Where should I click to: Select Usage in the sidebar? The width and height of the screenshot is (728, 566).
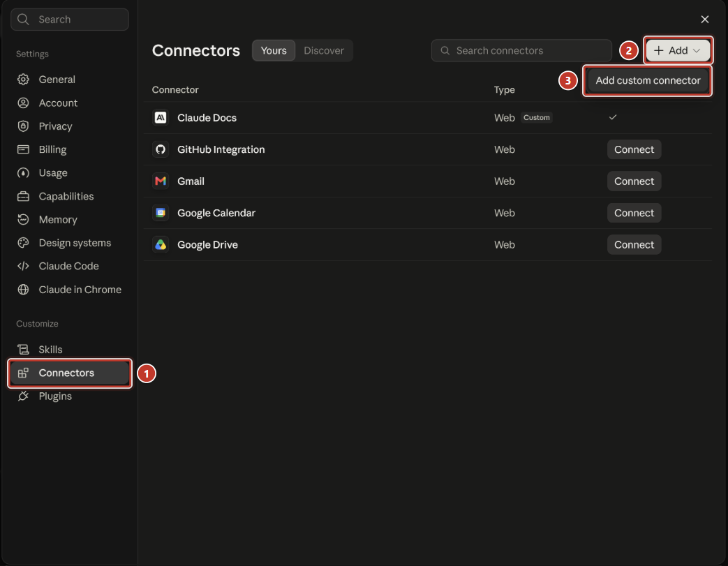[70, 172]
